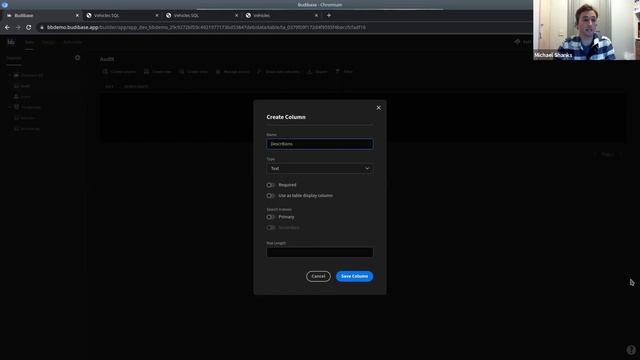640x360 pixels.
Task: Click the column Name input field
Action: [x=320, y=144]
